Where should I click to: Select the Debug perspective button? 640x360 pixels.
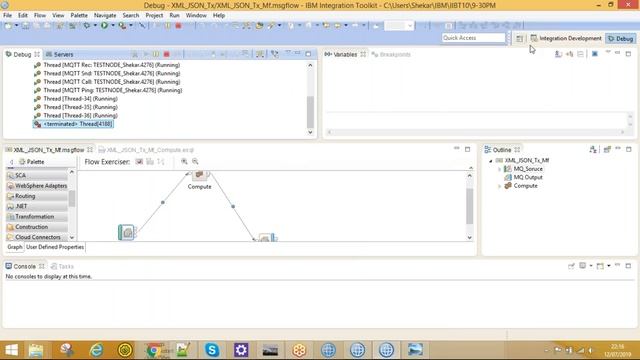click(620, 38)
